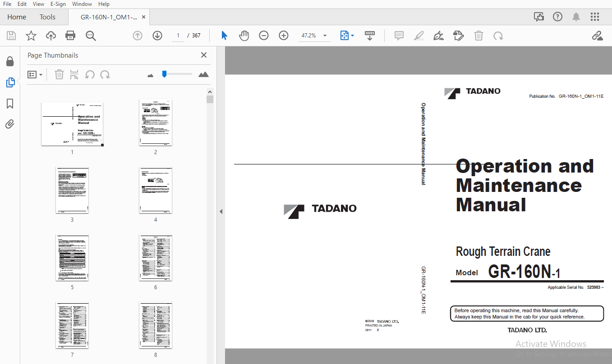Enlarge thumbnail size mountain icon
The height and width of the screenshot is (364, 612).
(x=204, y=74)
